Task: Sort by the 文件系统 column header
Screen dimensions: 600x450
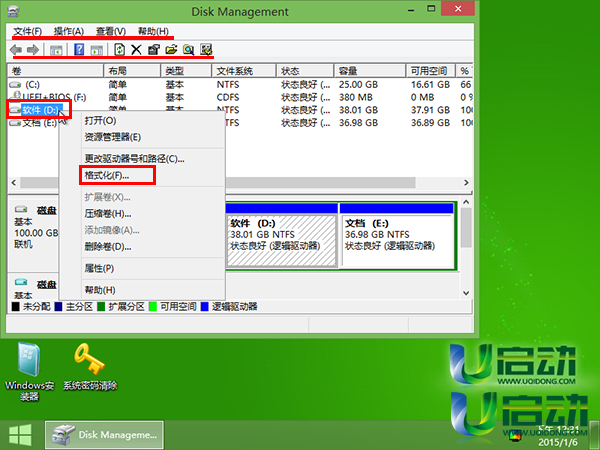Action: (244, 71)
